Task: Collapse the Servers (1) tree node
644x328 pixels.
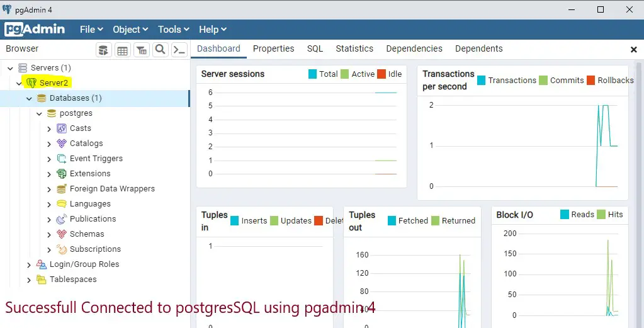Action: (x=10, y=68)
